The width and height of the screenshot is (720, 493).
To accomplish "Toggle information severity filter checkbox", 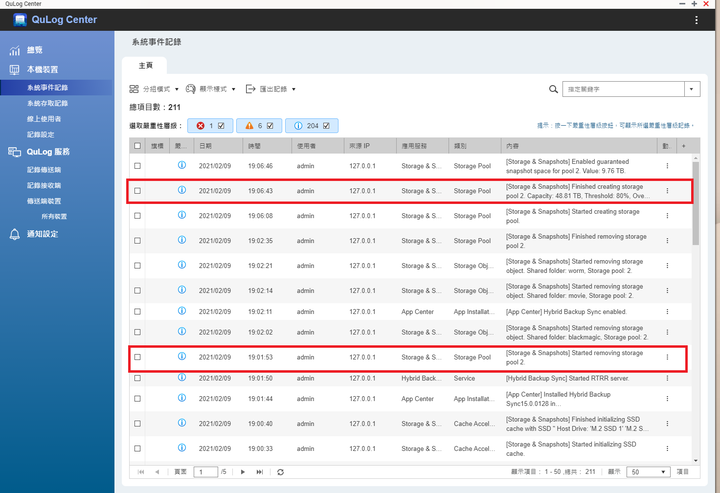I will click(326, 126).
